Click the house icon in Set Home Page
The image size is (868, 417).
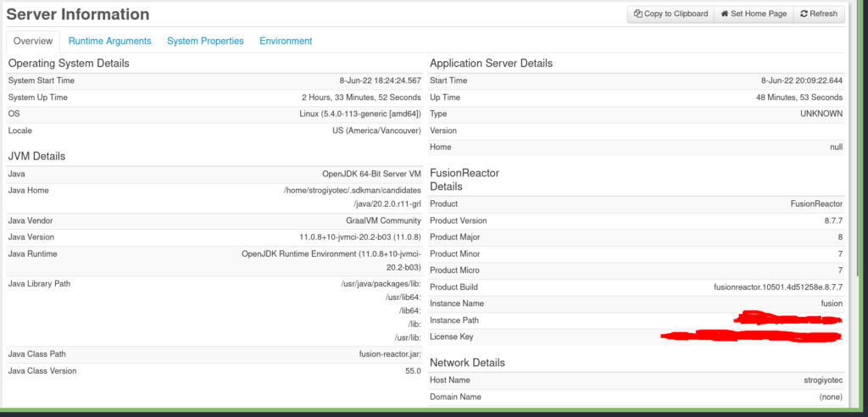coord(725,14)
